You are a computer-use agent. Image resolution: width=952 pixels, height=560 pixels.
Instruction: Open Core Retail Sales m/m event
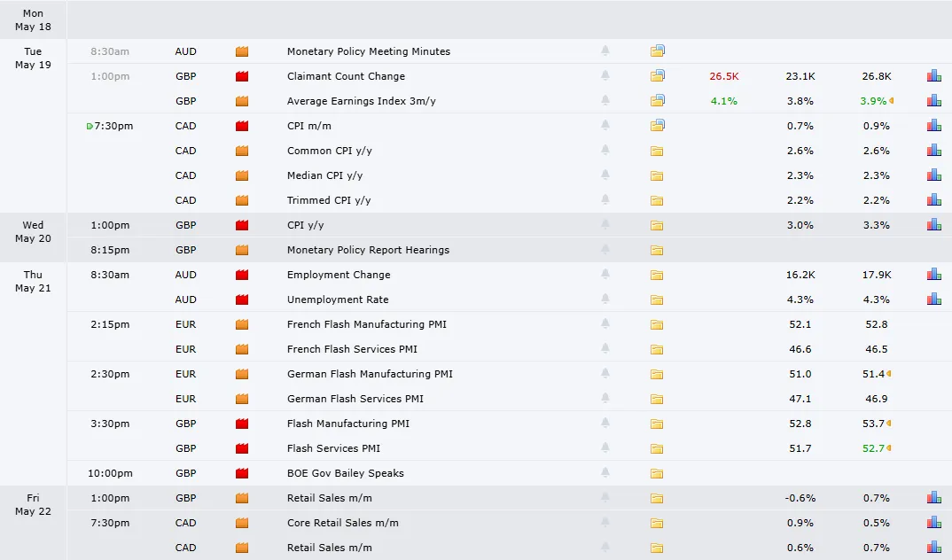[x=342, y=523]
